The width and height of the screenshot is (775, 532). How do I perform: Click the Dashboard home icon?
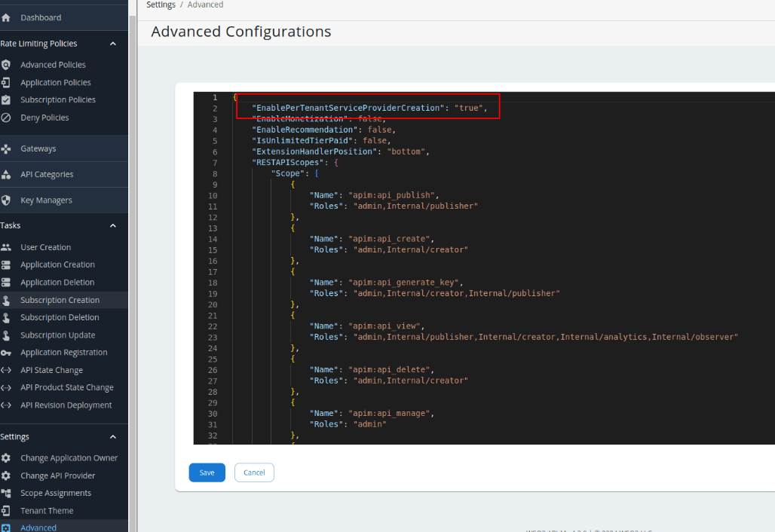click(x=8, y=17)
